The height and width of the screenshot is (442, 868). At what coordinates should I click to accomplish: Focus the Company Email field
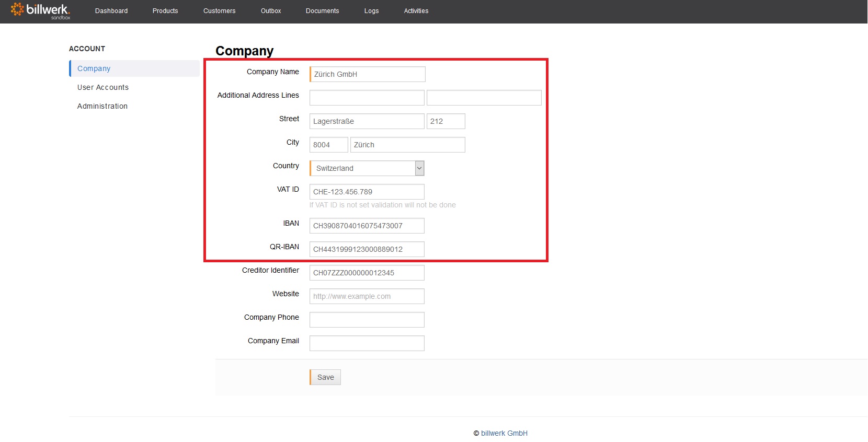367,343
